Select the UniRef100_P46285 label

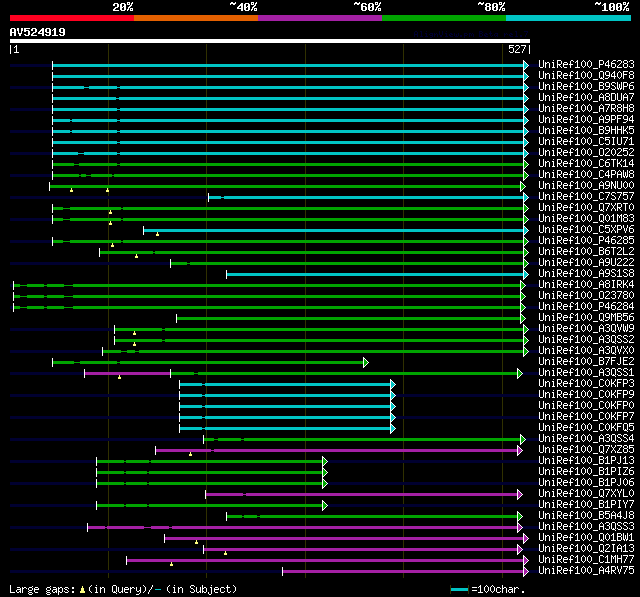coord(586,240)
